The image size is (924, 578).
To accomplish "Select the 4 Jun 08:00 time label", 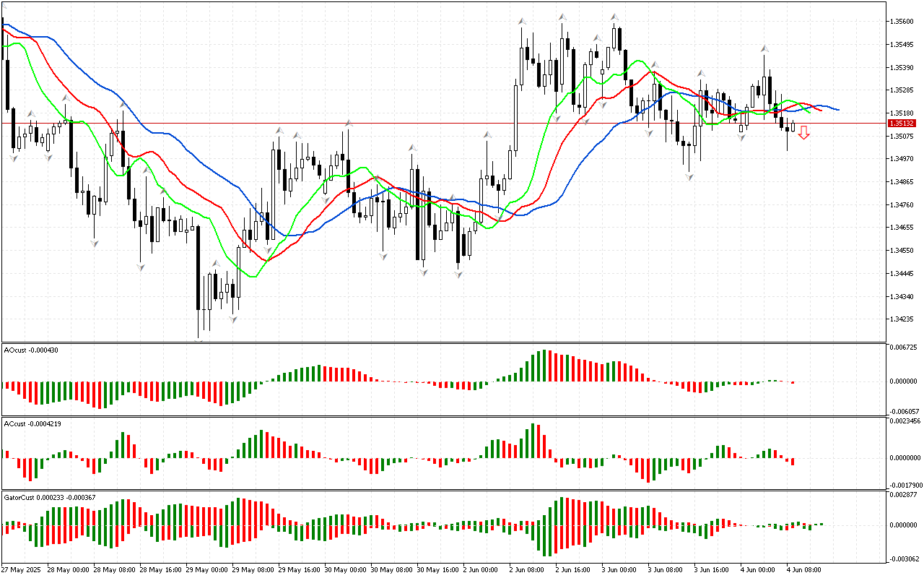I will [x=804, y=569].
